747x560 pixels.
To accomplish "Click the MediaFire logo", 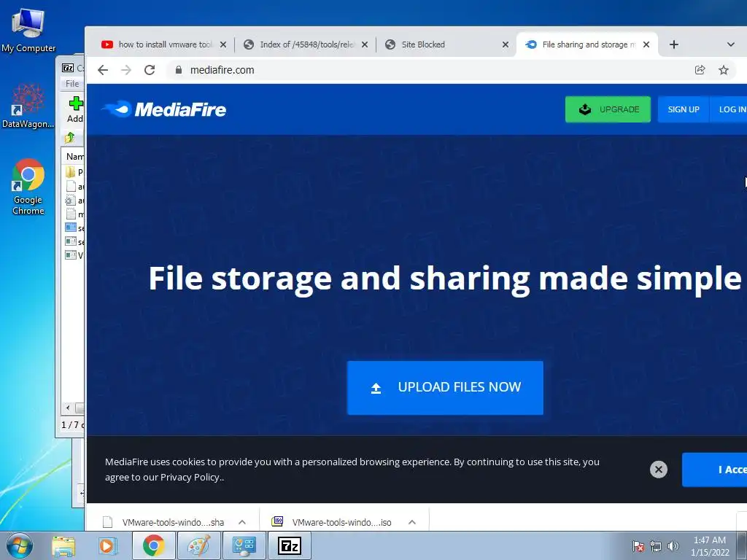I will pos(164,109).
